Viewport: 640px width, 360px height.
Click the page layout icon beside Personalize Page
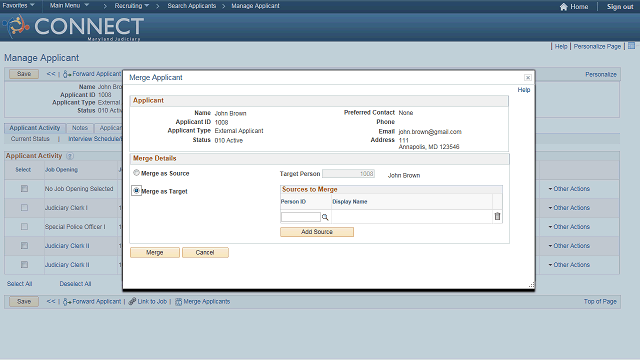click(631, 46)
